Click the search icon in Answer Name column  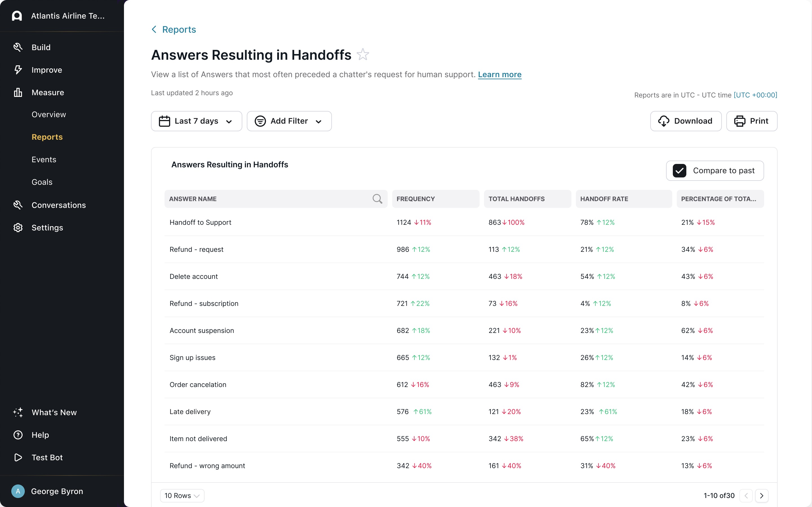click(377, 199)
